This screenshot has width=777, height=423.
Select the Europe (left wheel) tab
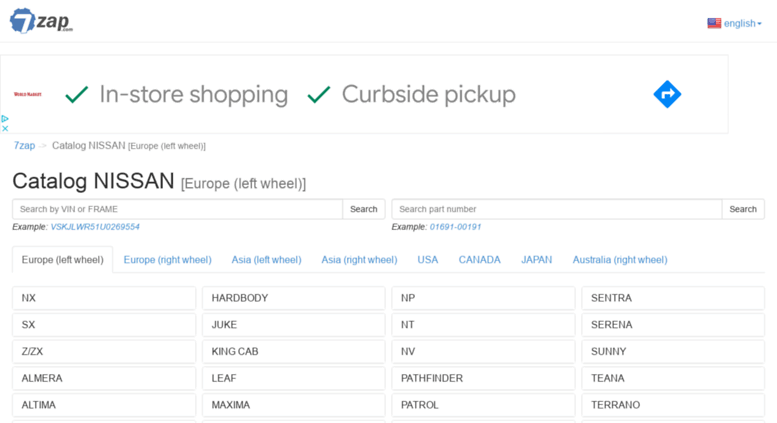pos(62,260)
